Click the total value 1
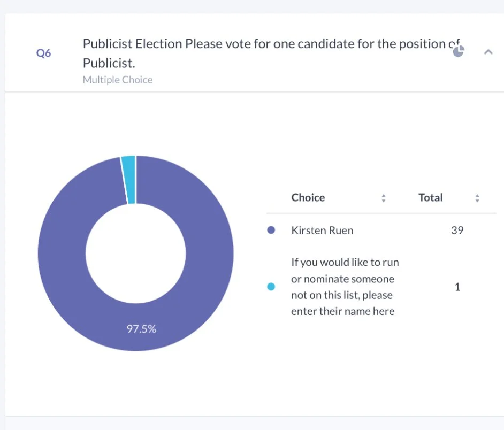The width and height of the screenshot is (504, 430). pyautogui.click(x=457, y=287)
